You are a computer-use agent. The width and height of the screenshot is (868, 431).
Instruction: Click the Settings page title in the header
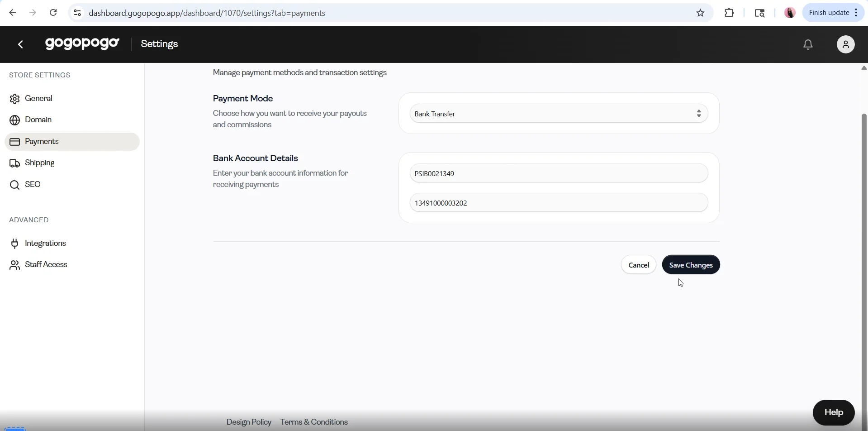point(159,44)
